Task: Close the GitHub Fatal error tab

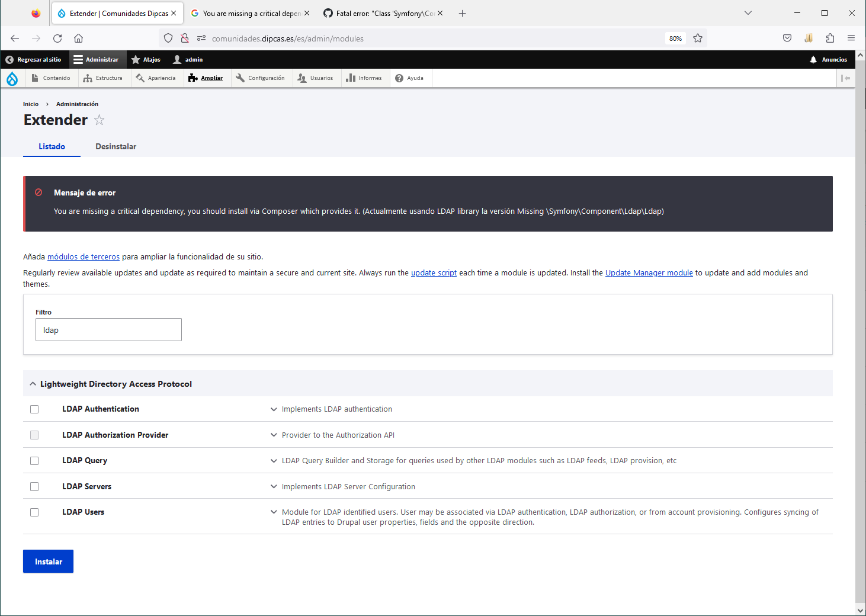Action: (x=440, y=14)
